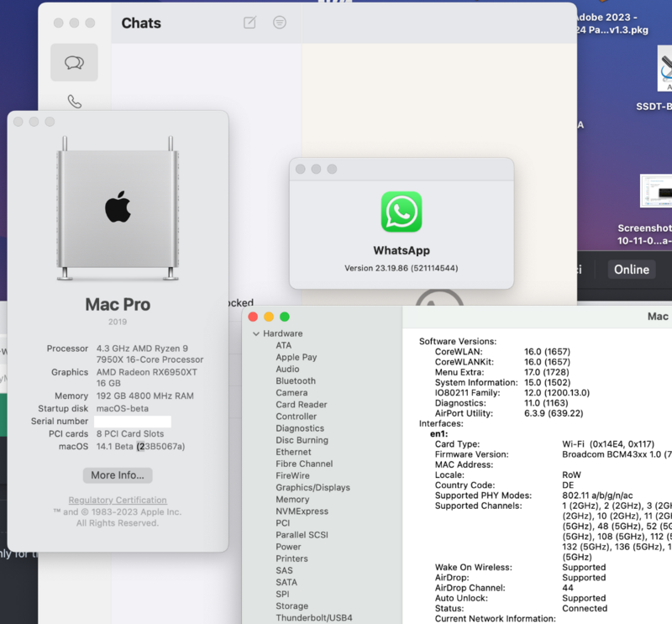Click the AirDrop Channel value 44

pyautogui.click(x=568, y=588)
